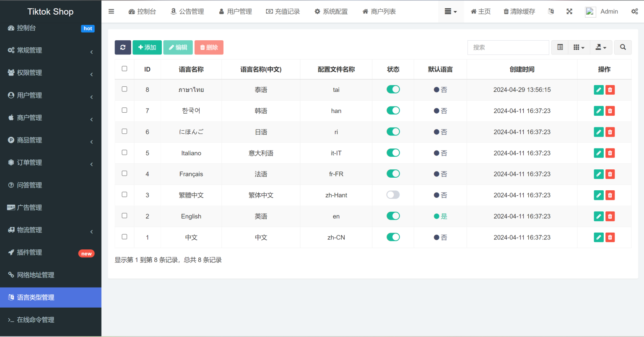Click the search magnifier icon button
This screenshot has height=337, width=644.
pos(623,47)
